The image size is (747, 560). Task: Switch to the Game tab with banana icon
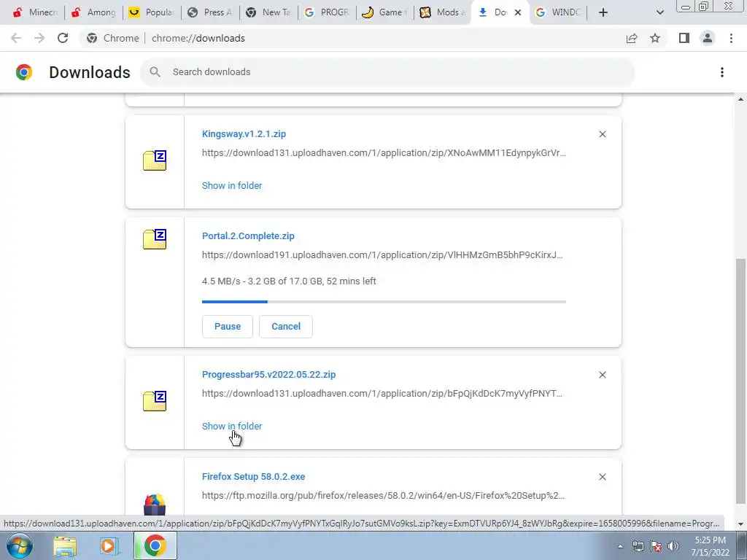(x=385, y=12)
